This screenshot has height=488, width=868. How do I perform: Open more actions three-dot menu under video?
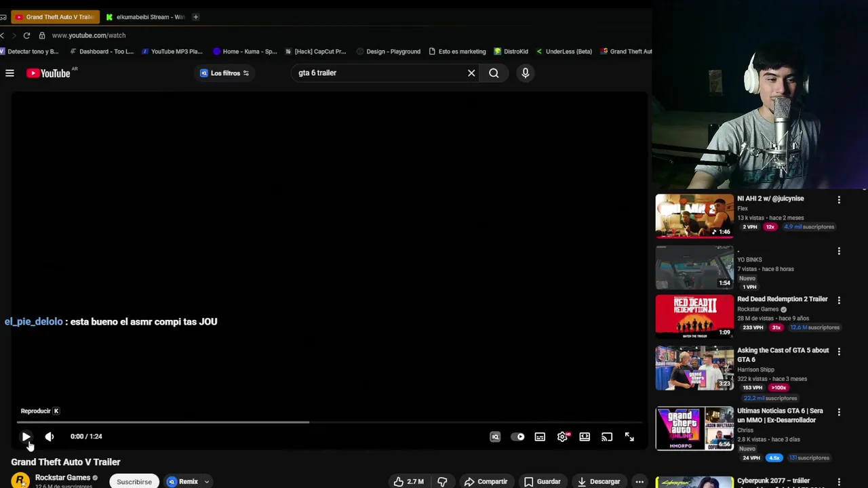(x=639, y=481)
